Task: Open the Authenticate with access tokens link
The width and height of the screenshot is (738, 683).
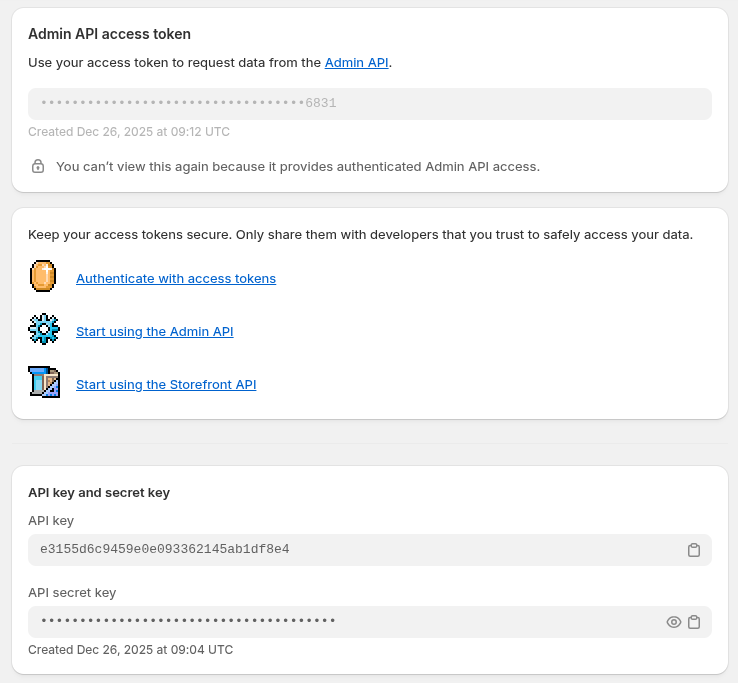Action: click(x=176, y=278)
